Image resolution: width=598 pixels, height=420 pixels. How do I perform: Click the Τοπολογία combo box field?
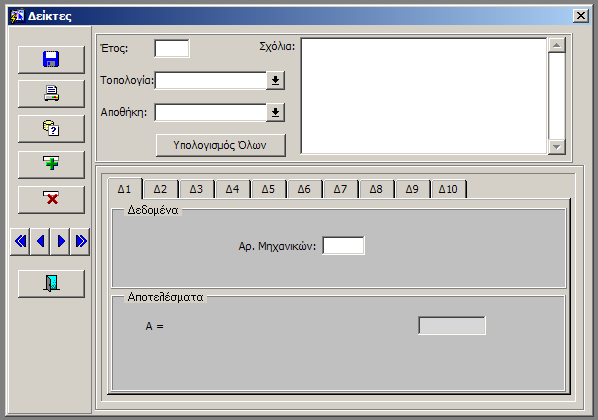[x=211, y=80]
